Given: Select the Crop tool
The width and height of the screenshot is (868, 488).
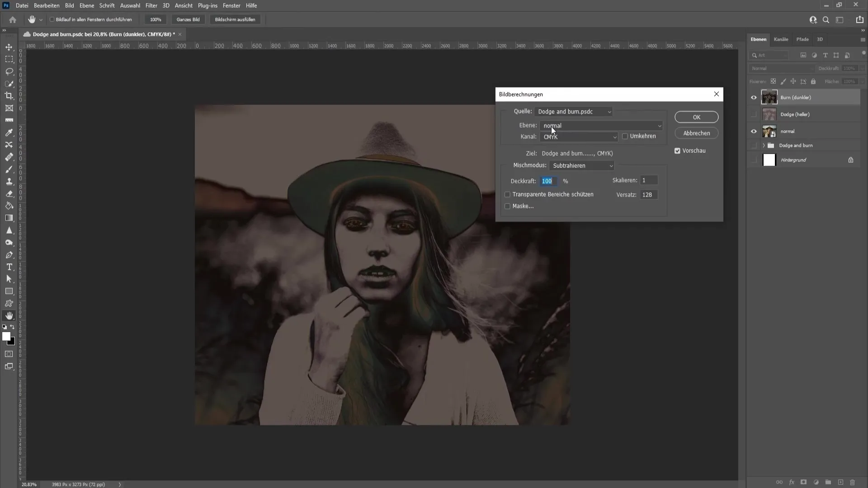Looking at the screenshot, I should pos(9,96).
